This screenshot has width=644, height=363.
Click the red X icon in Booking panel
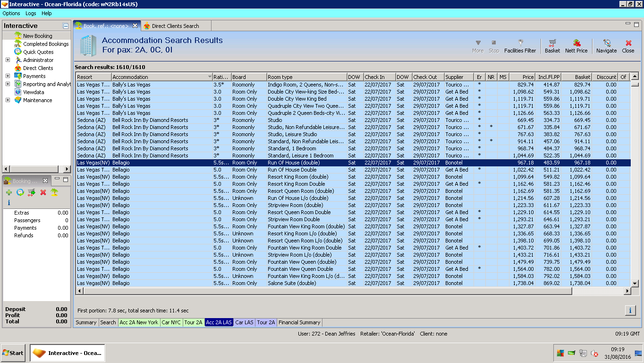[43, 192]
